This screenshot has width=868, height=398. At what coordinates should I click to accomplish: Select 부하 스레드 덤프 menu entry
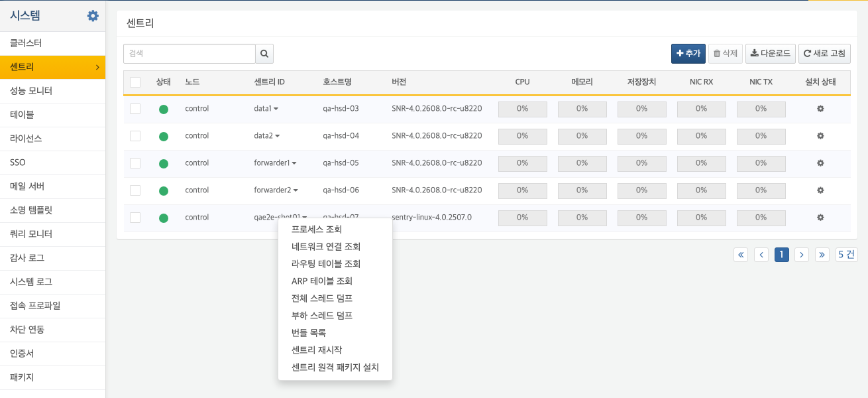tap(335, 316)
